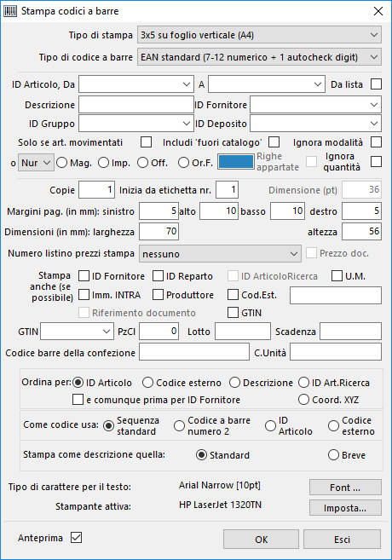Open the Tipo di stampa dropdown
Image resolution: width=392 pixels, height=560 pixels.
click(x=259, y=35)
